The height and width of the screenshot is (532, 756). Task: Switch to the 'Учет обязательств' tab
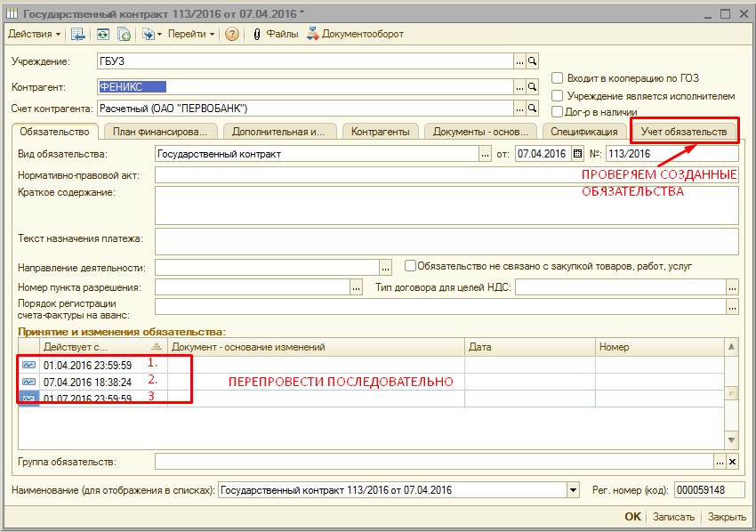tap(684, 132)
